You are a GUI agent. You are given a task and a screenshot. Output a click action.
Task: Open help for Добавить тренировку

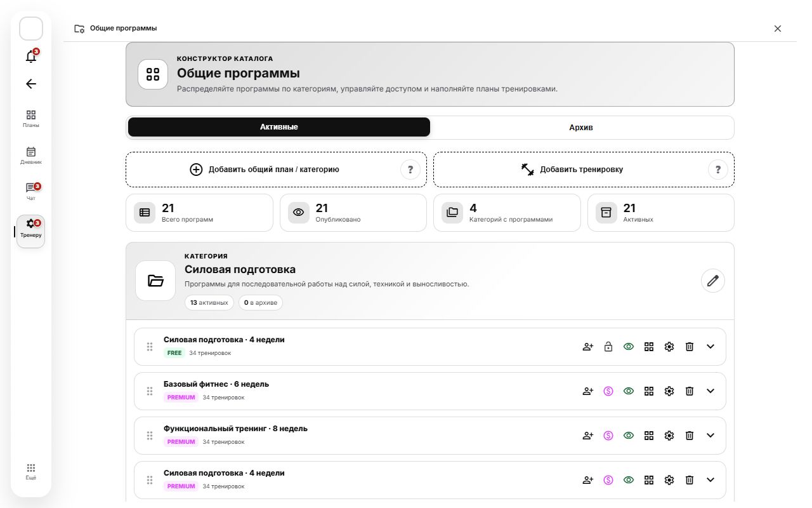[718, 170]
